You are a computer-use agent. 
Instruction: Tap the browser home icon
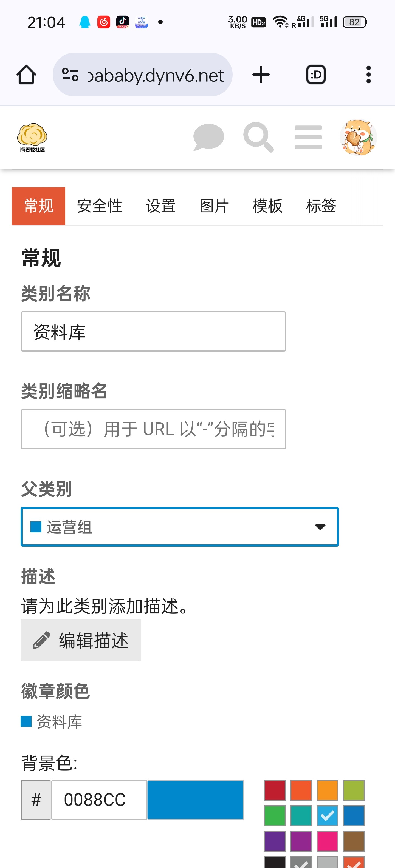pyautogui.click(x=26, y=75)
